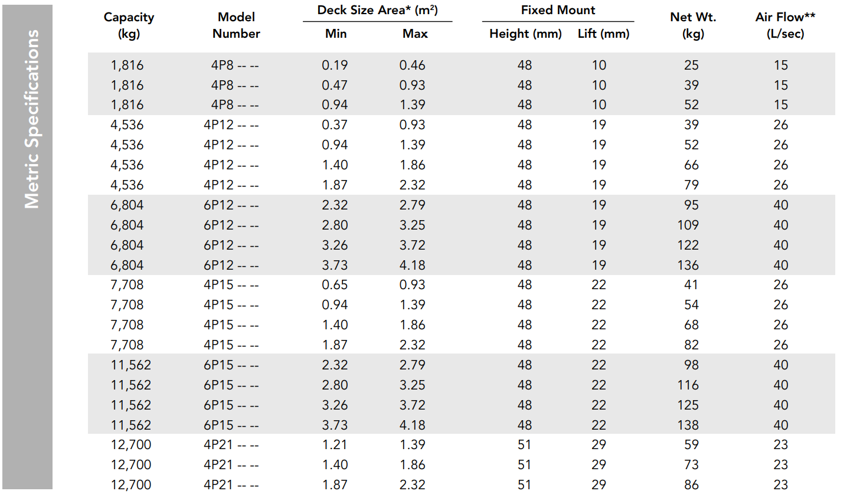Image resolution: width=850 pixels, height=504 pixels.
Task: Select the Min column subheader
Action: point(336,34)
